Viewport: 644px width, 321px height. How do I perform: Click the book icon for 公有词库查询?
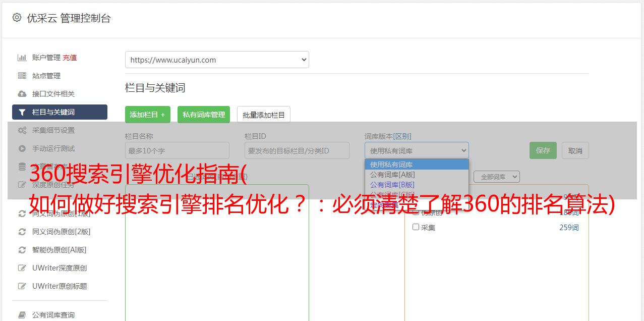pos(22,315)
